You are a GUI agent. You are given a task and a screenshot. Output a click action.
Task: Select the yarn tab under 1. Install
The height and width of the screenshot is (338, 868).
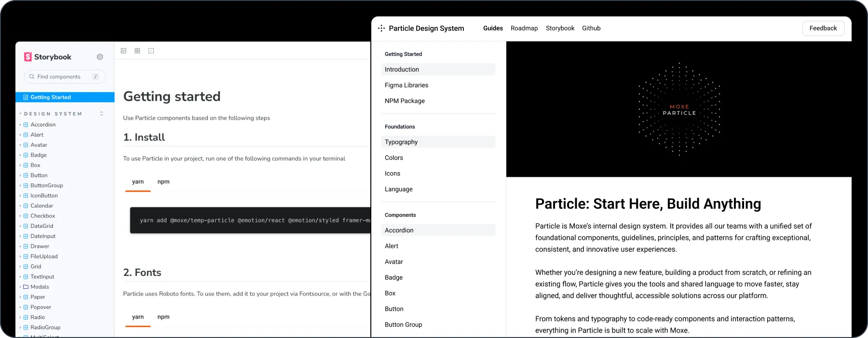[138, 182]
